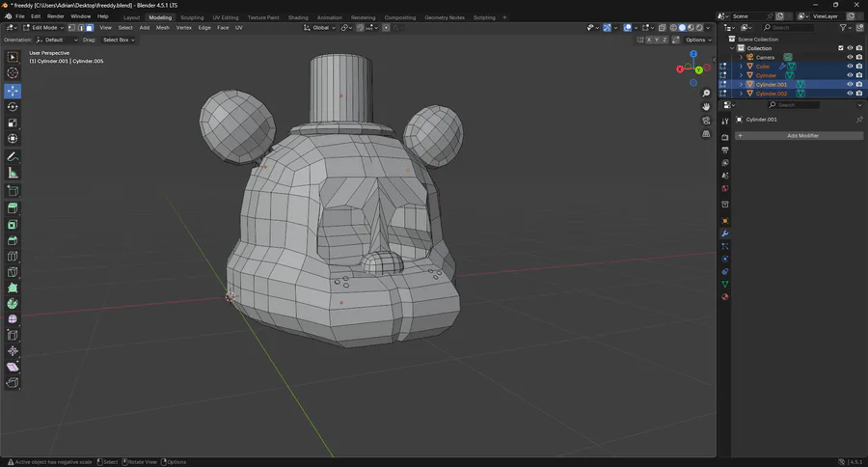The height and width of the screenshot is (467, 868).
Task: Select the 3D Cursor tool
Action: point(13,73)
